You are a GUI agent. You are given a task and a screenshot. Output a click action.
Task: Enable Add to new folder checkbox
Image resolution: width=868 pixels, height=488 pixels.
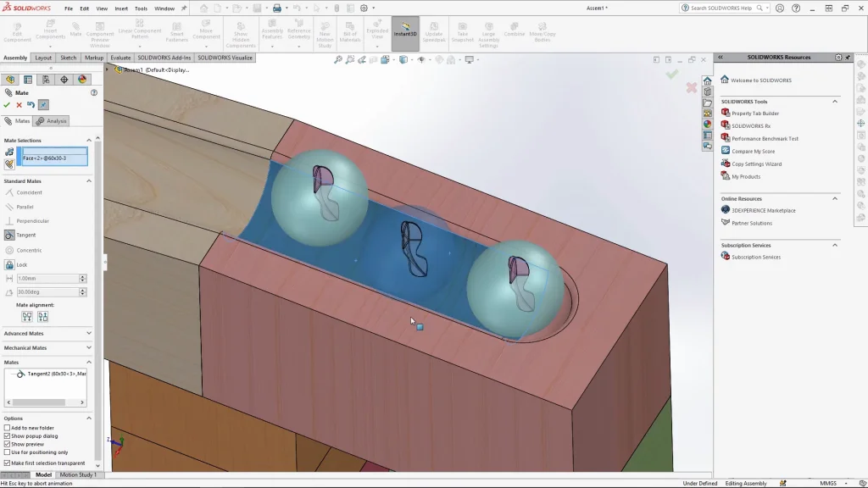[8, 428]
